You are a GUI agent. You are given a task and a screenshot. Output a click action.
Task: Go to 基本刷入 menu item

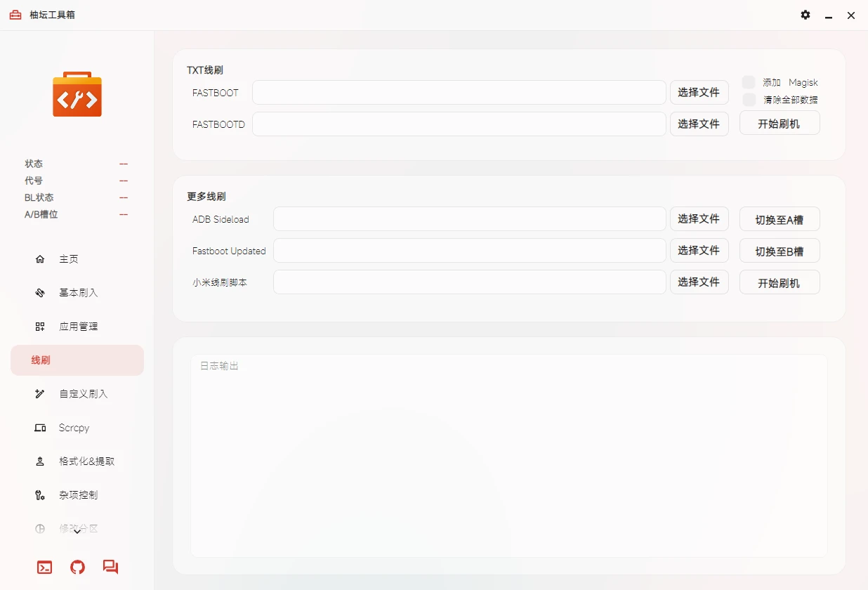point(77,293)
